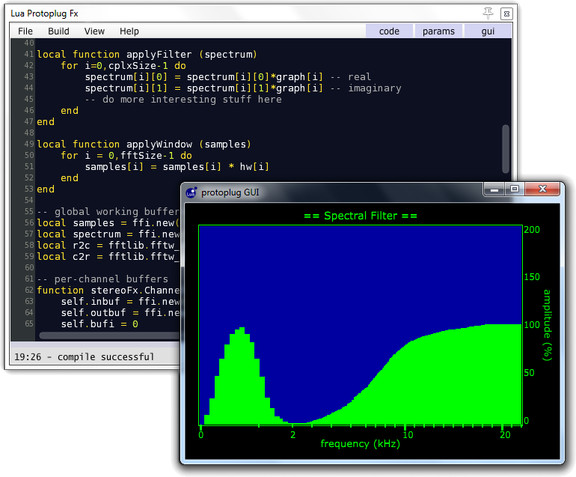Click the protoplug GUI window icon
The width and height of the screenshot is (576, 477).
191,192
